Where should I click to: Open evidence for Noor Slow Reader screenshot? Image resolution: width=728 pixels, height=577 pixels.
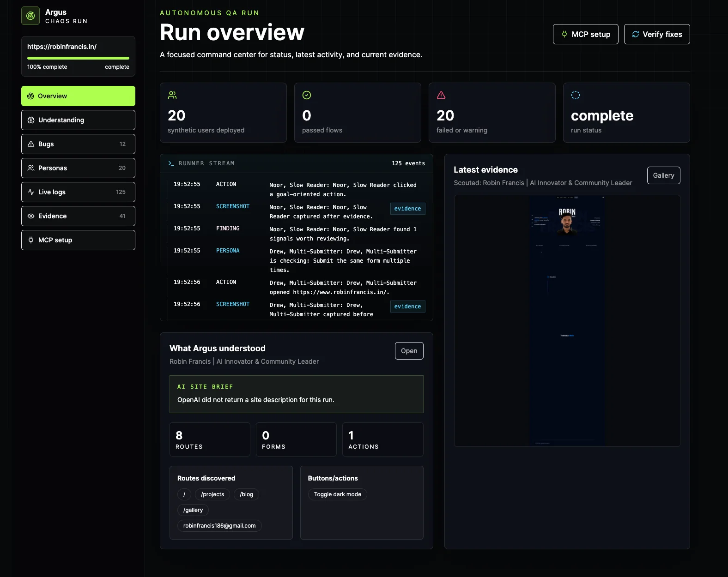(407, 209)
